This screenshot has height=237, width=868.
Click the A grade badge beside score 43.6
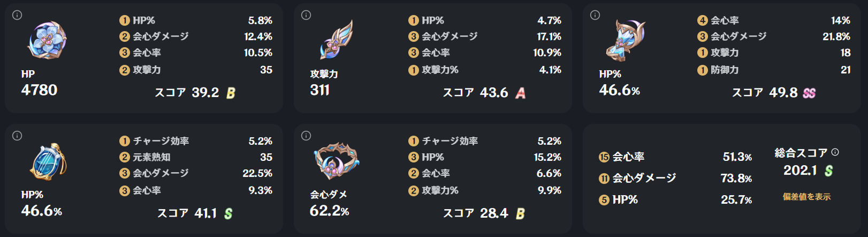pos(520,93)
